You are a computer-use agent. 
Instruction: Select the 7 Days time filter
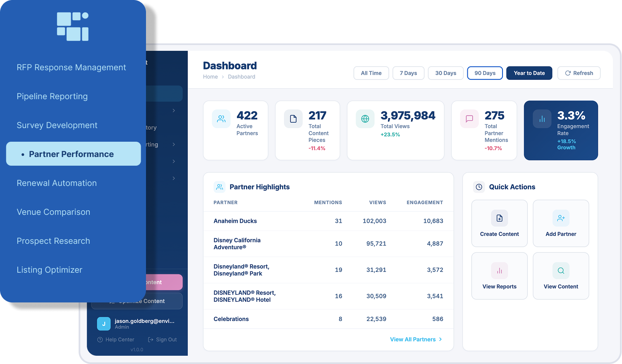(408, 73)
